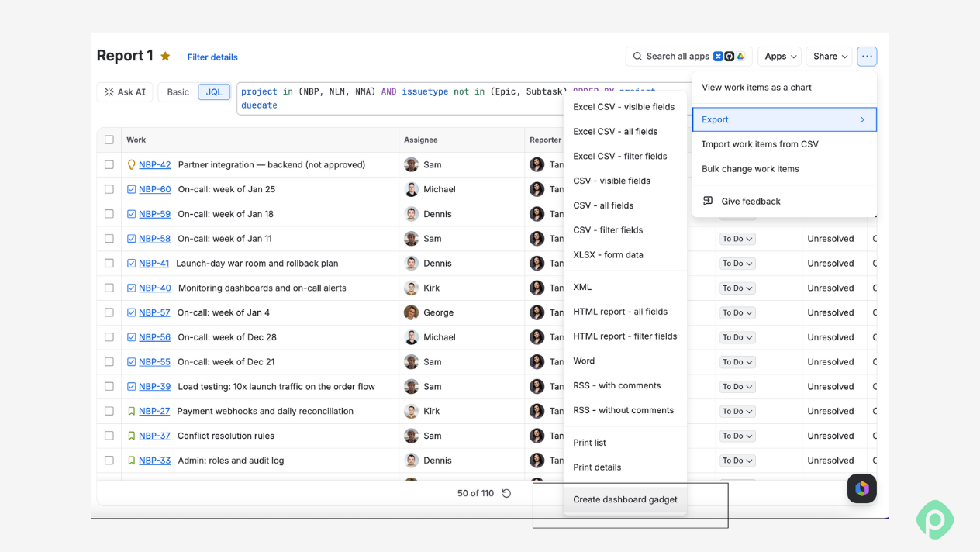Viewport: 980px width, 552px height.
Task: Choose Excel CSV - visible fields
Action: (x=625, y=107)
